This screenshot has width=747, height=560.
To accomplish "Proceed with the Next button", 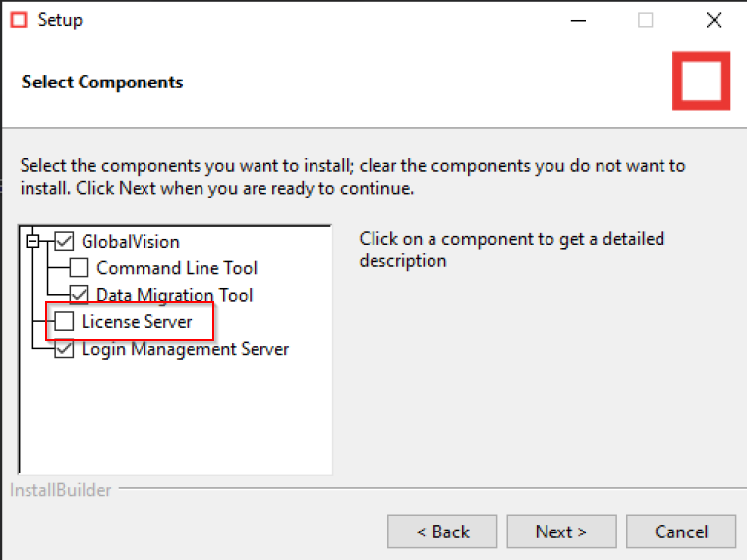I will [561, 532].
